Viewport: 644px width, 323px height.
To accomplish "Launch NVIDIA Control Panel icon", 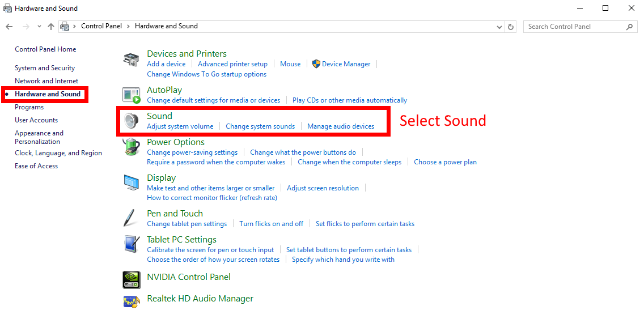I will 132,278.
